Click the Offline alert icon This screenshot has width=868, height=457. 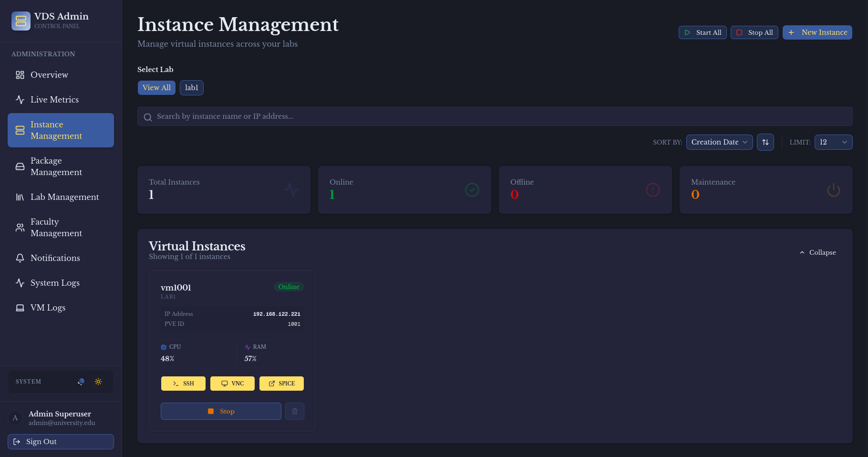coord(653,190)
